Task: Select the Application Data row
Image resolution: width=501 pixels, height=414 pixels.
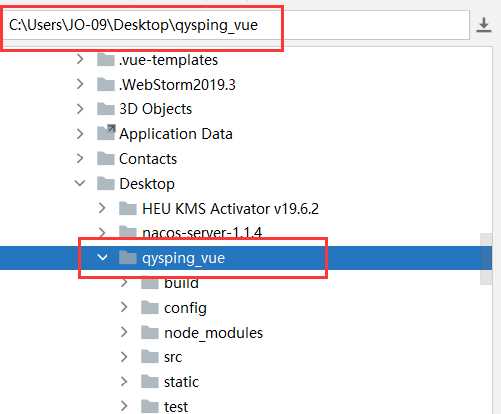Action: pos(246,134)
